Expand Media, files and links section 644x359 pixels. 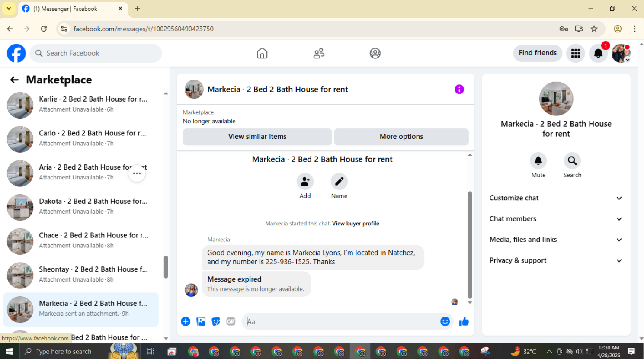click(556, 240)
